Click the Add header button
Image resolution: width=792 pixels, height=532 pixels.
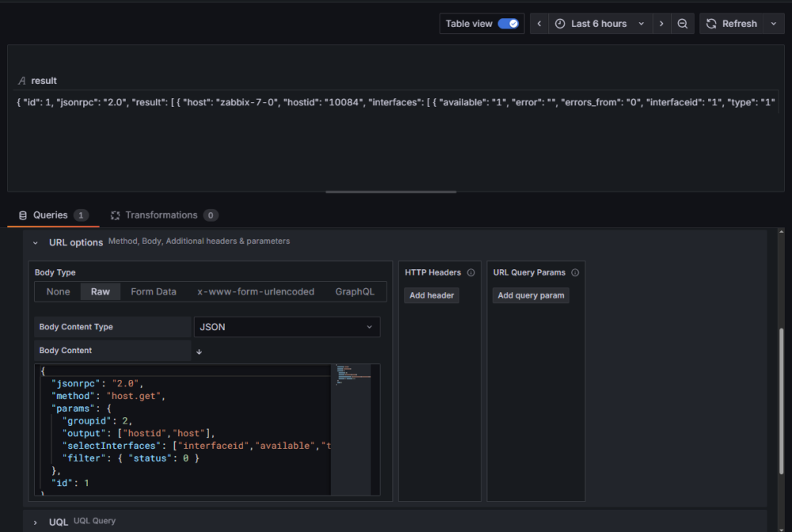click(x=431, y=295)
